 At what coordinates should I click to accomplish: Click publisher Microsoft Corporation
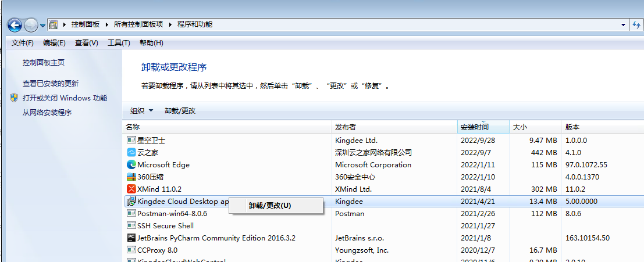(373, 165)
